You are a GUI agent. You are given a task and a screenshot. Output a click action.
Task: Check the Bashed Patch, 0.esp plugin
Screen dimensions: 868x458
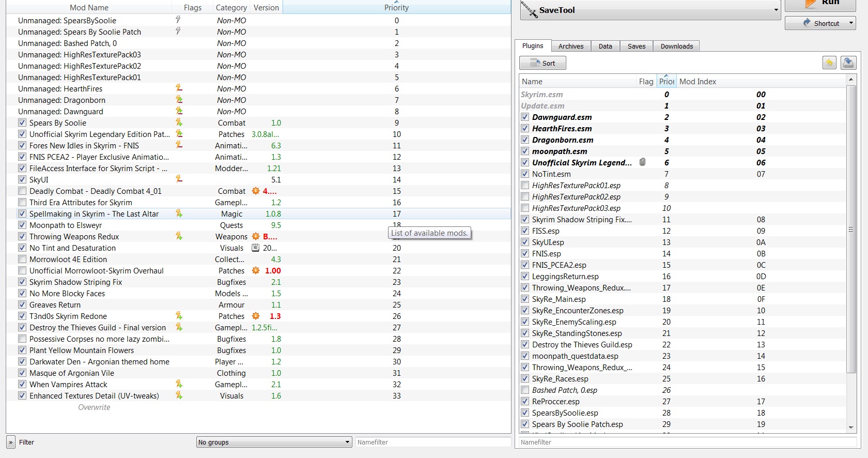(525, 390)
